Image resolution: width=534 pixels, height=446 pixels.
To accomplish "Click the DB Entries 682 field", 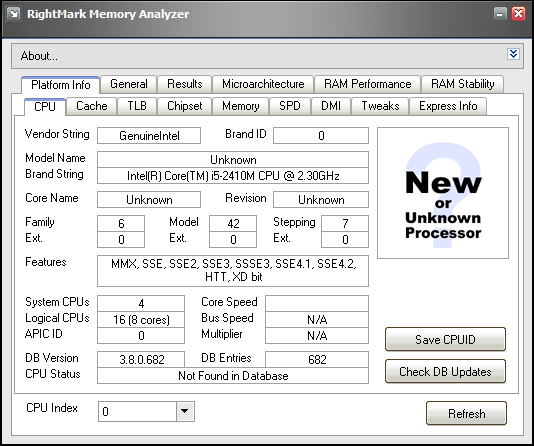I will [317, 360].
